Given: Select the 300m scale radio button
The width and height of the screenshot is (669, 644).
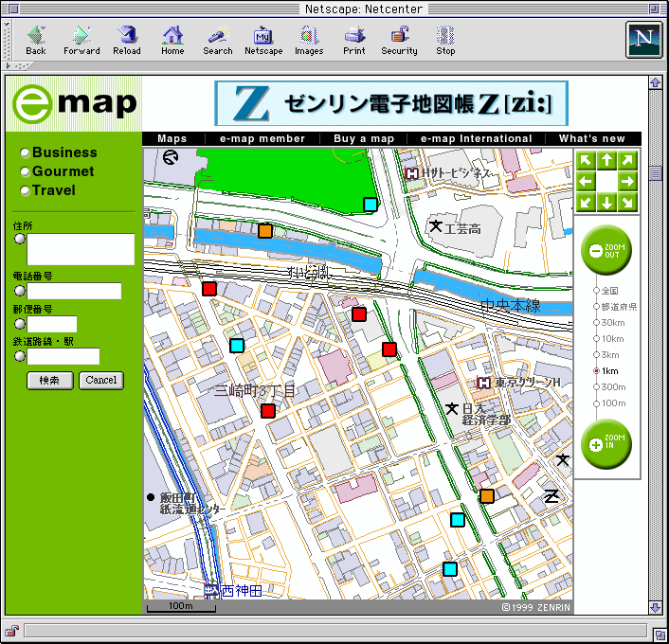Looking at the screenshot, I should point(596,386).
